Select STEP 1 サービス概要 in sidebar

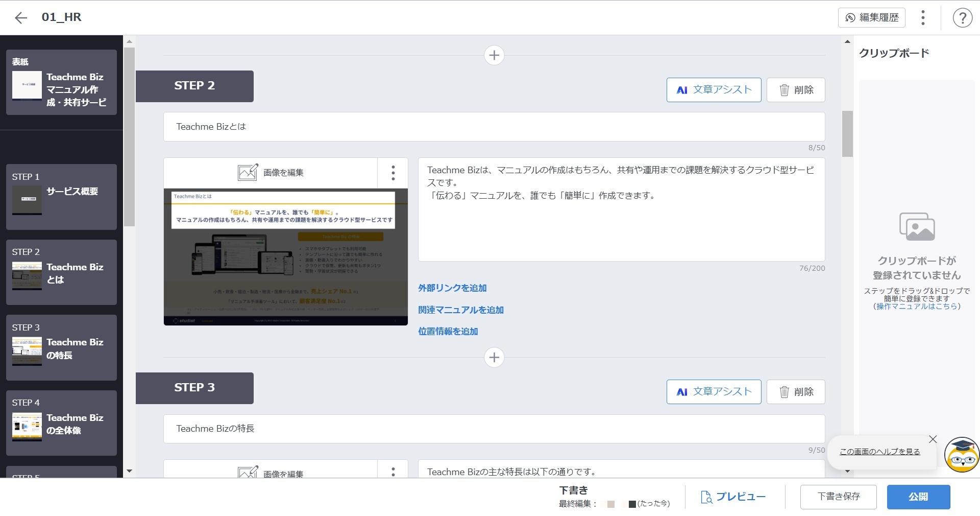pyautogui.click(x=61, y=197)
